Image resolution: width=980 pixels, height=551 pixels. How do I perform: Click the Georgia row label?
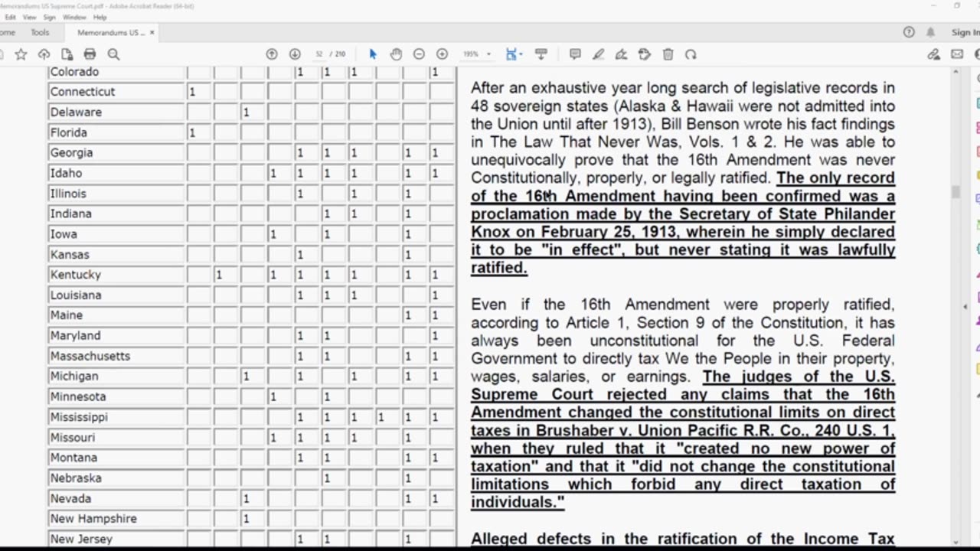click(71, 152)
